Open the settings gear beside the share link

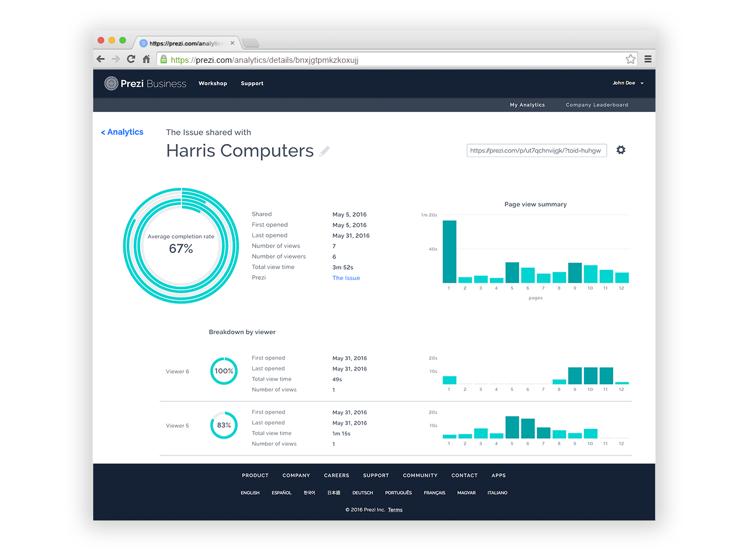pyautogui.click(x=621, y=150)
